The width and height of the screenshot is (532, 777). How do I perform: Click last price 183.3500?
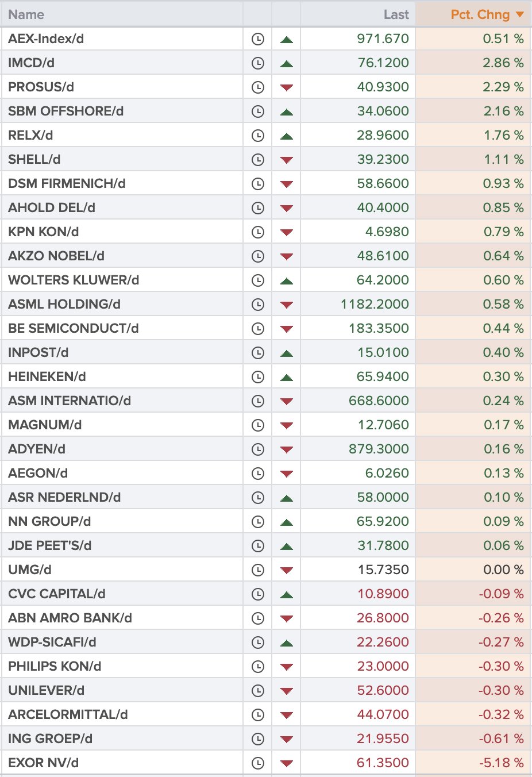click(x=379, y=329)
